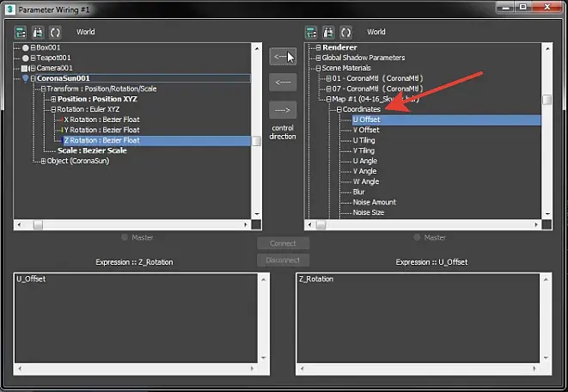This screenshot has width=568, height=392.
Task: Click right panel Find Next Parameter binoculars icon
Action: point(328,33)
